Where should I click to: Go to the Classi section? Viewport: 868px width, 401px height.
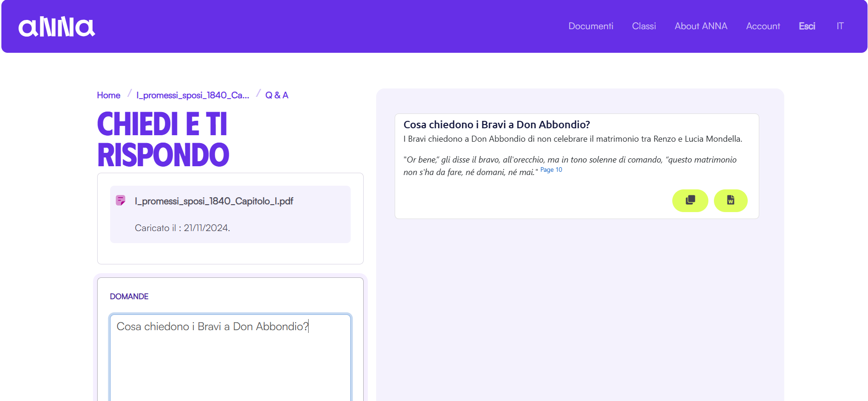click(644, 26)
